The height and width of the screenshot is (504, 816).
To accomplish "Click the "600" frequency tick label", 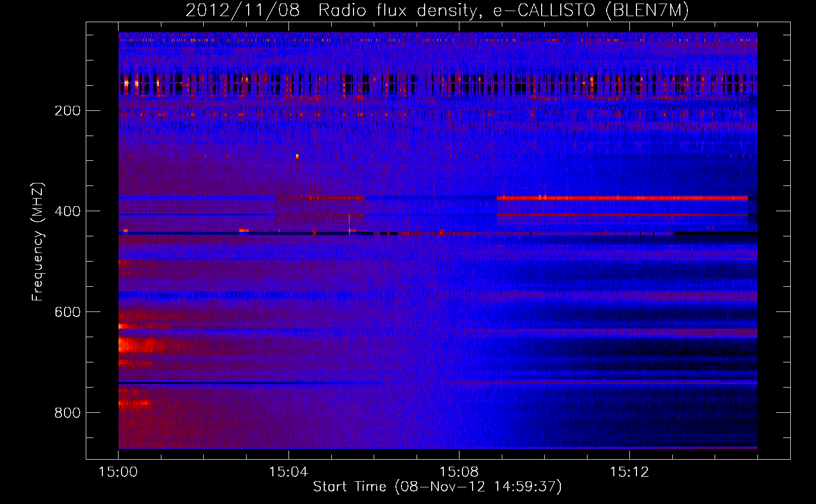I will pyautogui.click(x=68, y=312).
